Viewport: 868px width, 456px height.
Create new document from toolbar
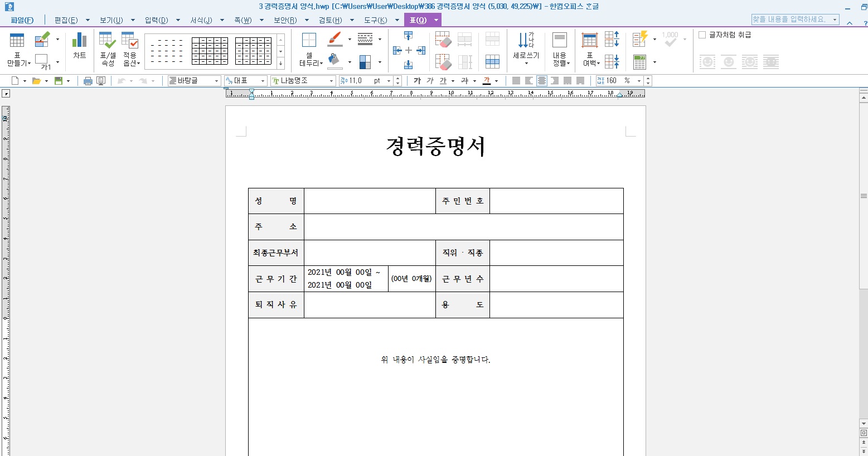(x=15, y=81)
